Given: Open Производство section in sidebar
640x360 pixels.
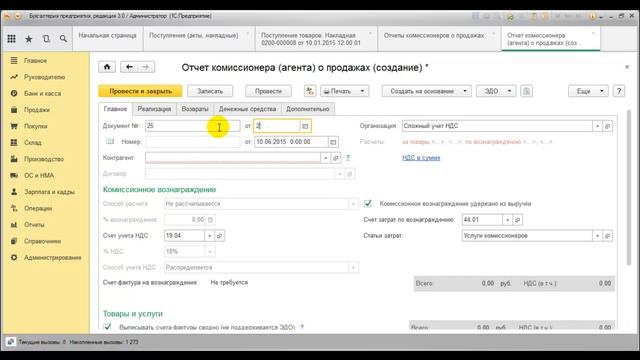Looking at the screenshot, I should (x=44, y=159).
